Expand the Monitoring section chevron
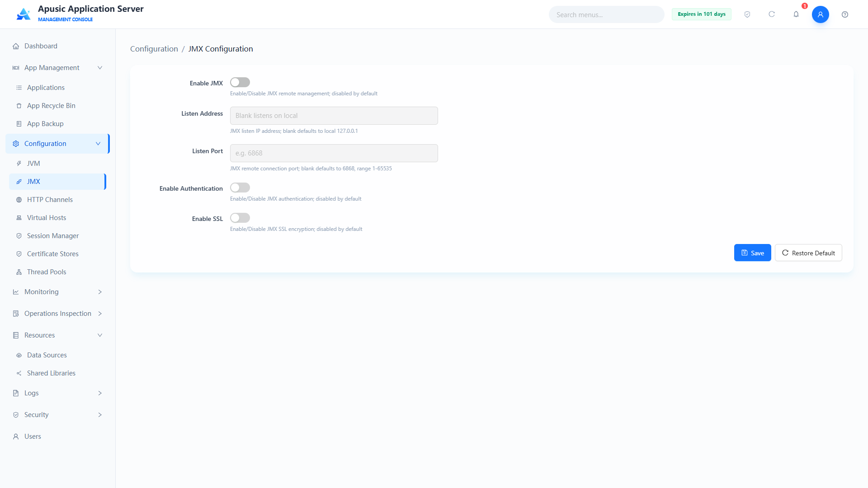This screenshot has height=488, width=868. (x=100, y=292)
